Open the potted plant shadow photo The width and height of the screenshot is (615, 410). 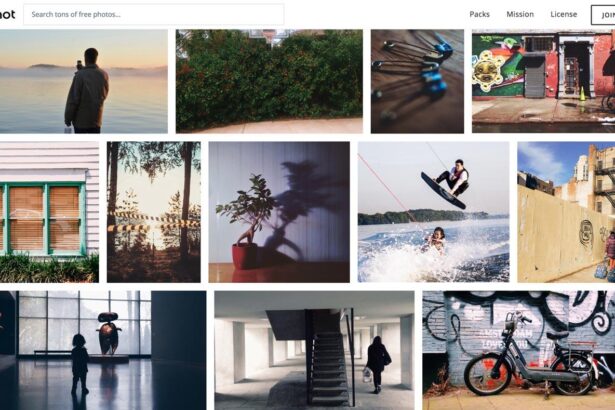279,212
